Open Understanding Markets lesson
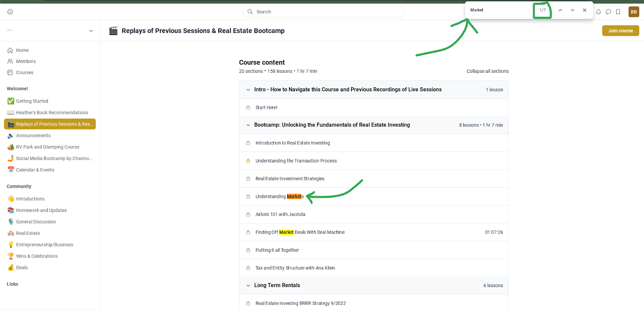 tap(374, 197)
